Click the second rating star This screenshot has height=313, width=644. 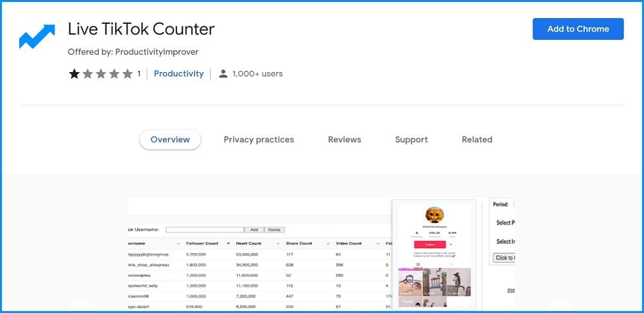point(88,74)
